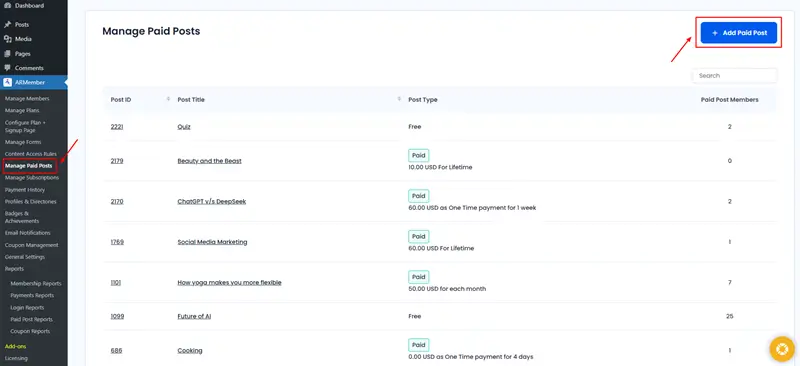Open Manage Forms menu item
This screenshot has width=800, height=366.
coord(23,142)
